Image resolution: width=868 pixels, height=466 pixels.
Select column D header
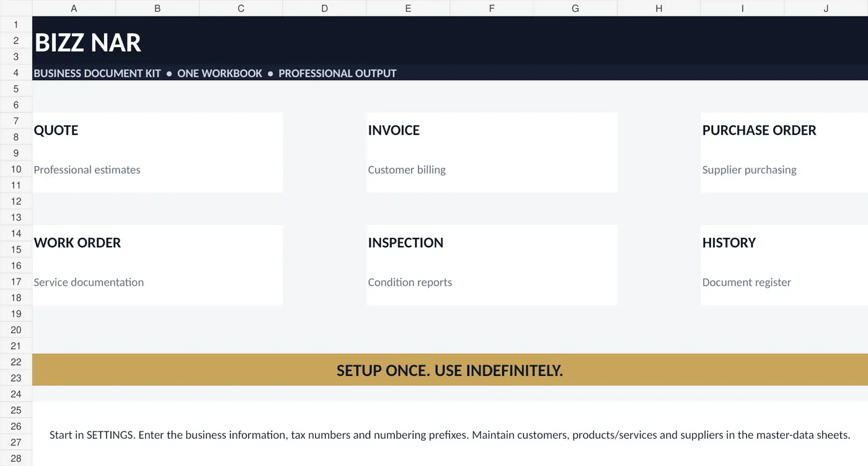click(x=325, y=8)
